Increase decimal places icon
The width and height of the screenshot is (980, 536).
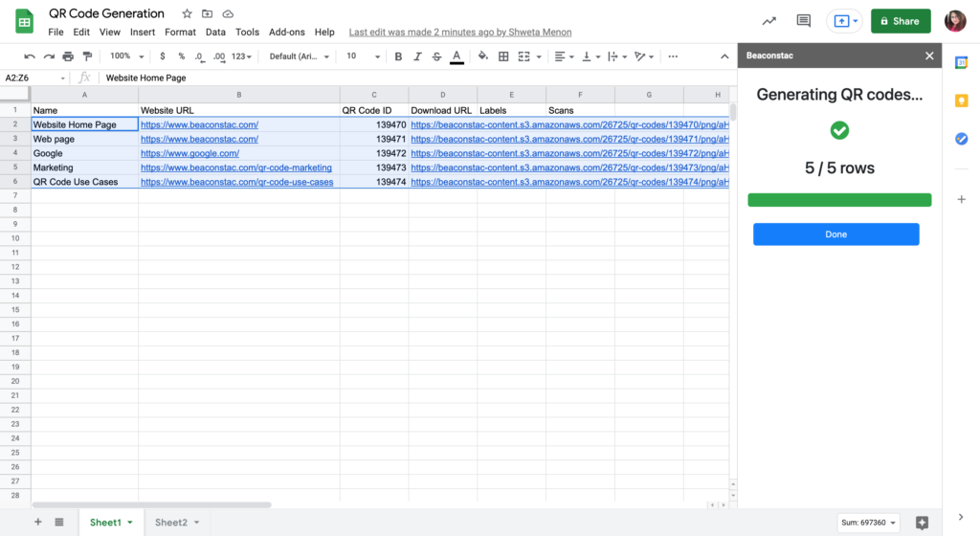click(219, 56)
